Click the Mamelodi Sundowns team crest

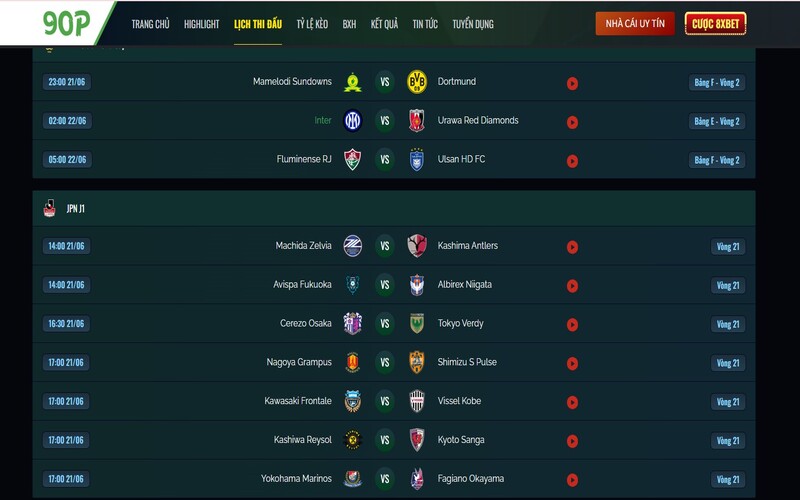coord(352,82)
